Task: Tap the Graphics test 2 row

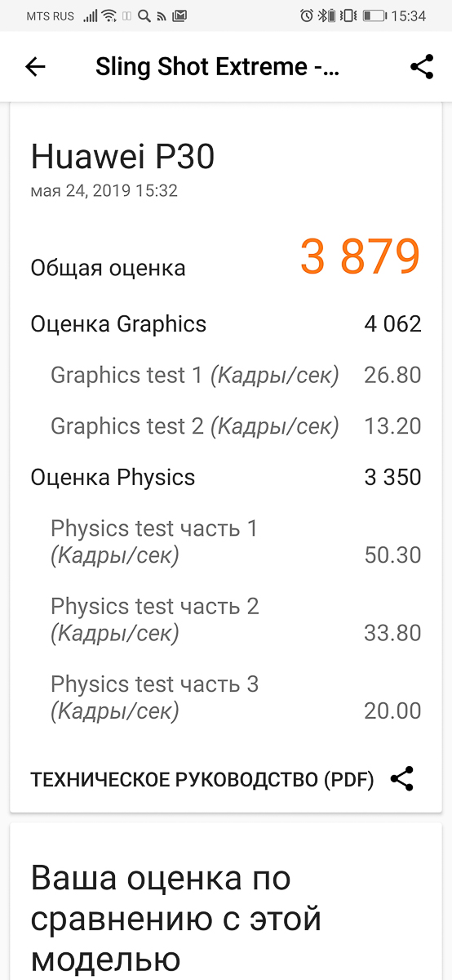Action: point(236,426)
